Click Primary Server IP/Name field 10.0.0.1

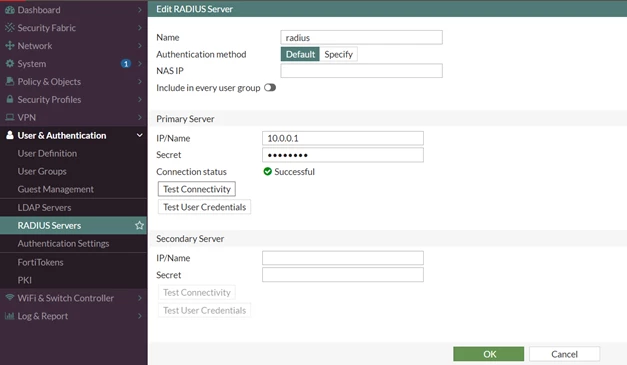pos(343,138)
